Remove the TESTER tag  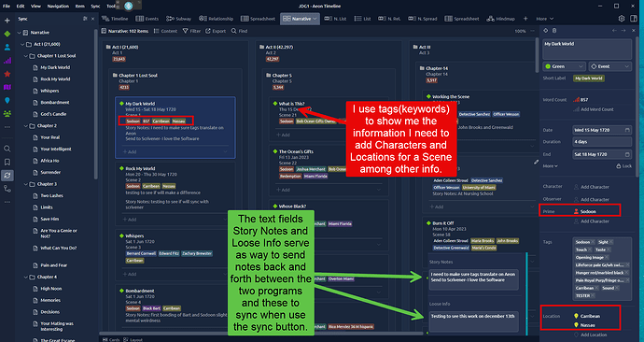click(x=593, y=296)
